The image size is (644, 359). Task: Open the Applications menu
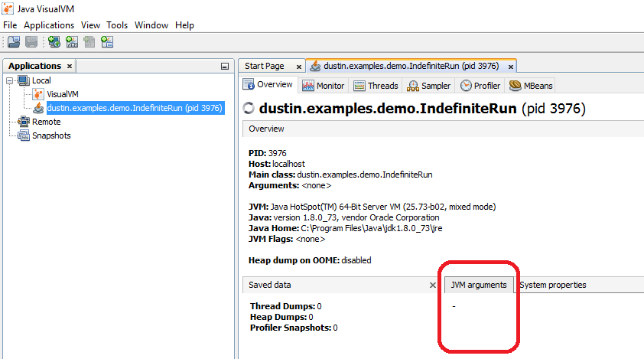pos(49,25)
